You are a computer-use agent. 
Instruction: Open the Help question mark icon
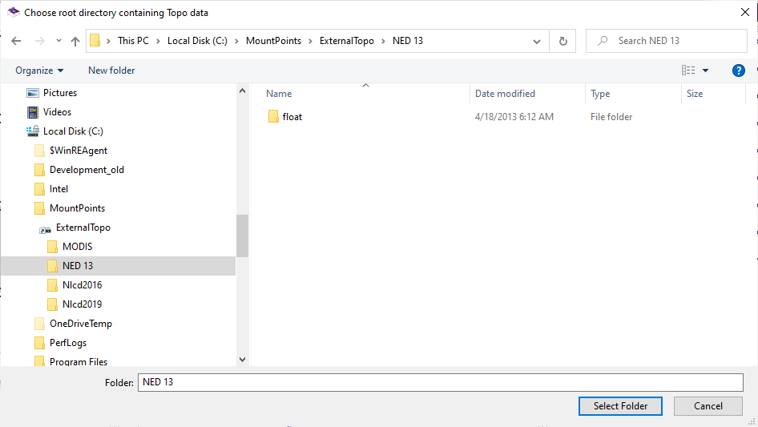tap(739, 70)
